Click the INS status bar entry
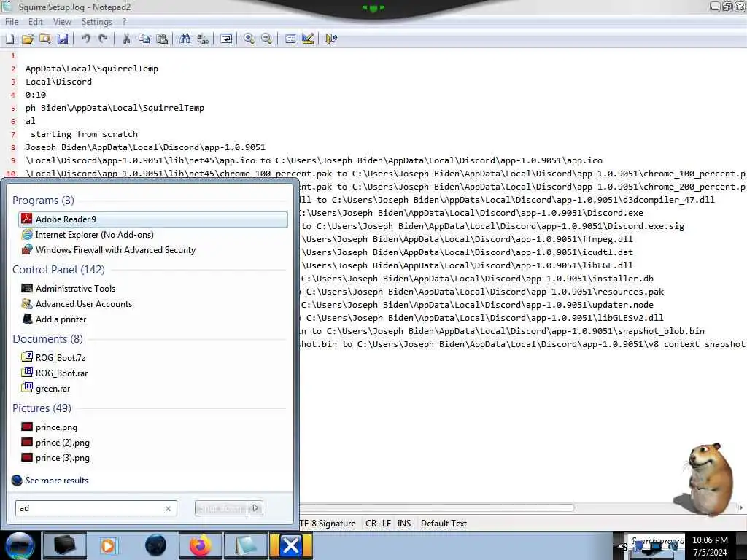 (x=404, y=524)
